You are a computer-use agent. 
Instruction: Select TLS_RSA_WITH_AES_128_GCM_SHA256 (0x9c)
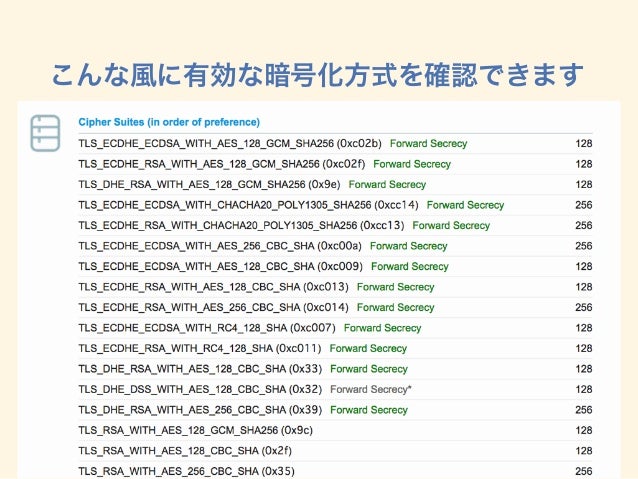(195, 430)
